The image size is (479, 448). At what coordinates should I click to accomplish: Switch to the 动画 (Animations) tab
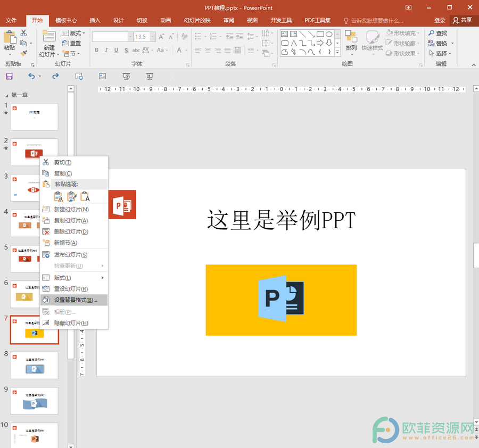[166, 20]
